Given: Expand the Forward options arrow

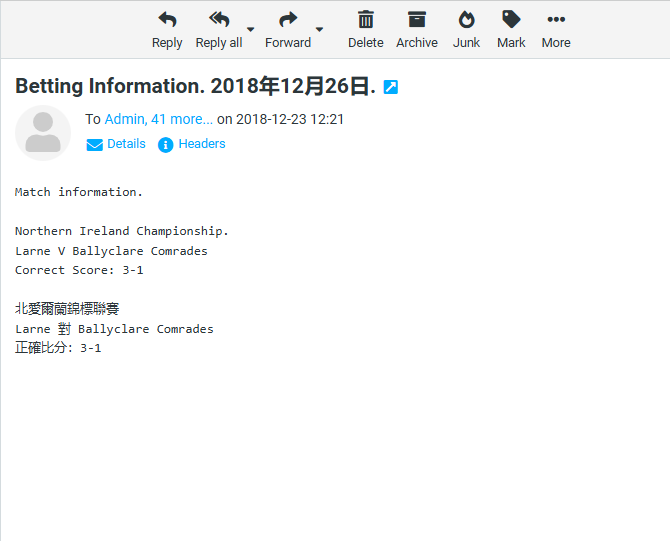Looking at the screenshot, I should [319, 29].
